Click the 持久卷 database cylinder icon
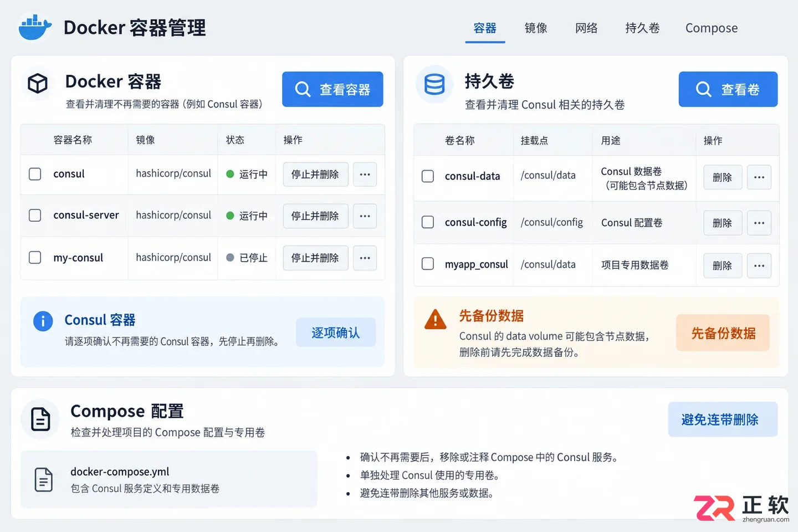Viewport: 798px width, 532px height. pos(434,84)
